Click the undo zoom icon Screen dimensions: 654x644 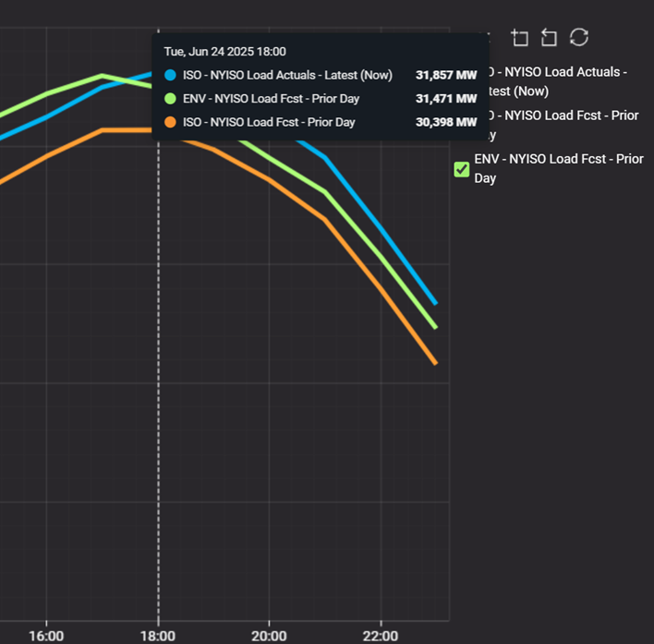coord(549,37)
